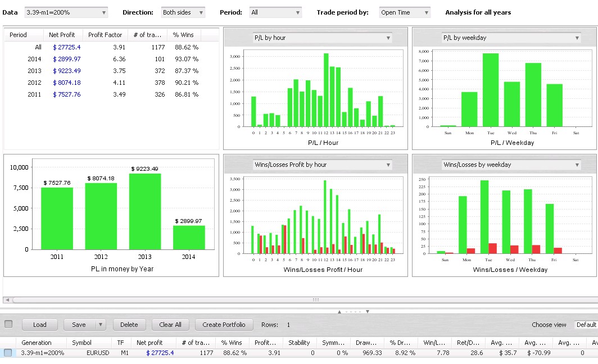Click the M1 timeframe cell
598x364 pixels.
coord(124,353)
